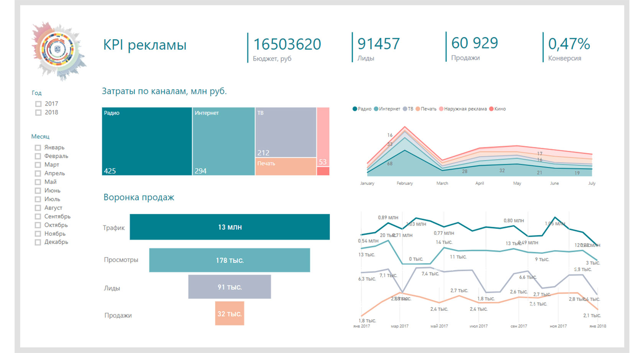The width and height of the screenshot is (644, 353).
Task: Click the Год filter heading
Action: [36, 93]
